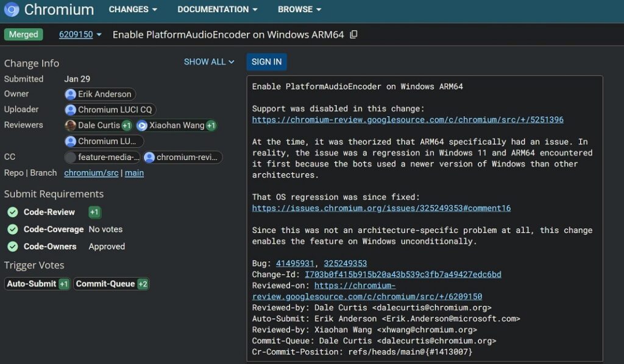Open the CHANGES menu
The height and width of the screenshot is (364, 624).
pos(132,9)
